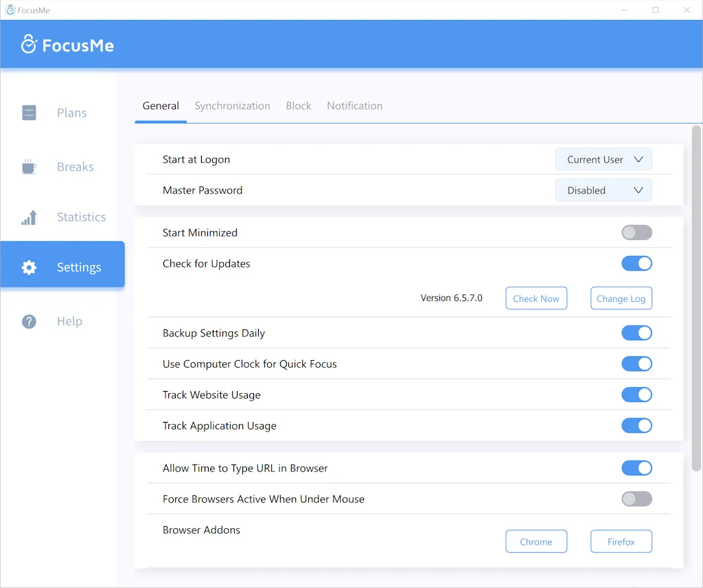703x588 pixels.
Task: Open Help via the question mark icon
Action: pos(29,321)
